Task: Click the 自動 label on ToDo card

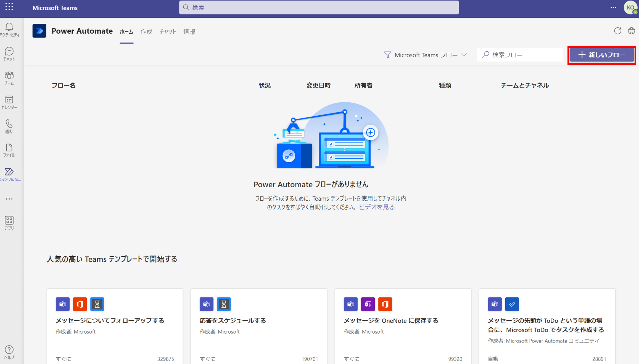Action: [493, 359]
